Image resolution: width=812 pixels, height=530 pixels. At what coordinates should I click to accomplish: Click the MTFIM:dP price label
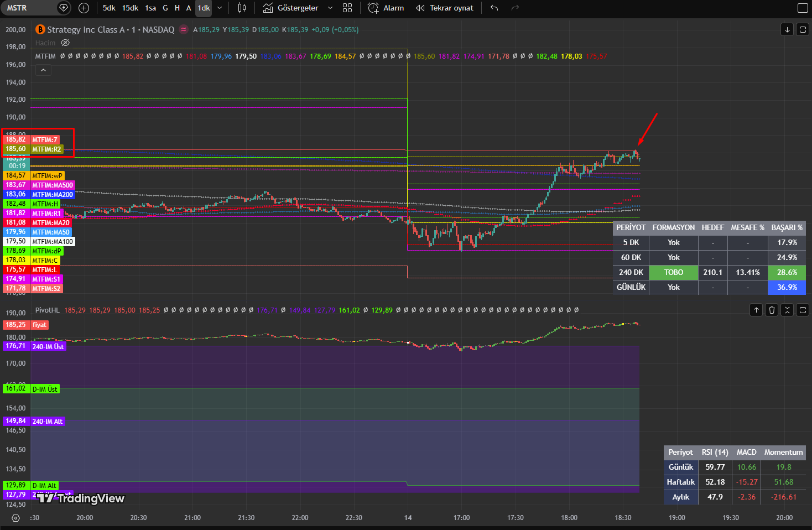click(46, 251)
